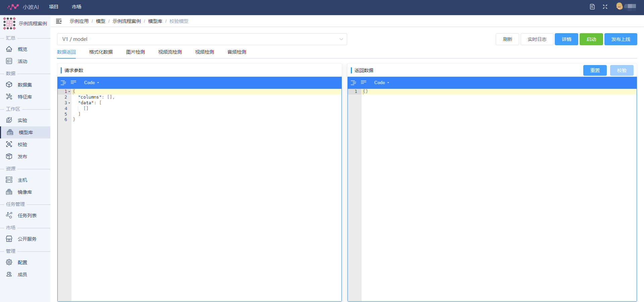Click the 实验 experiment icon

(x=9, y=120)
